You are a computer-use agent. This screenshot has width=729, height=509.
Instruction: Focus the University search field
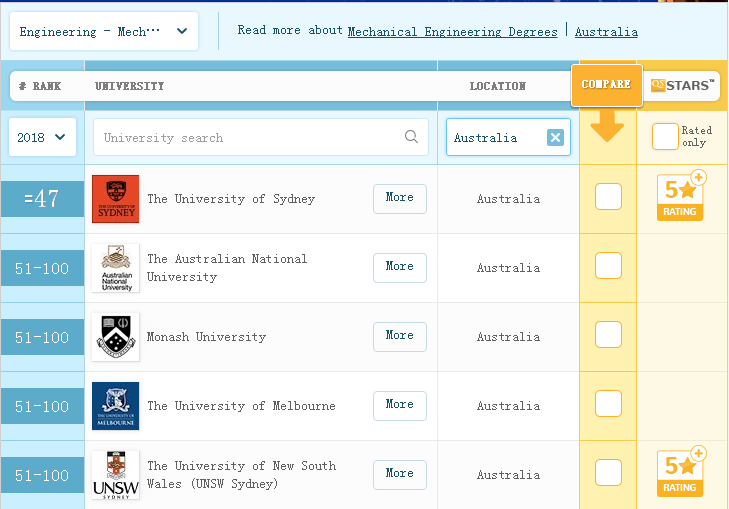tap(250, 138)
